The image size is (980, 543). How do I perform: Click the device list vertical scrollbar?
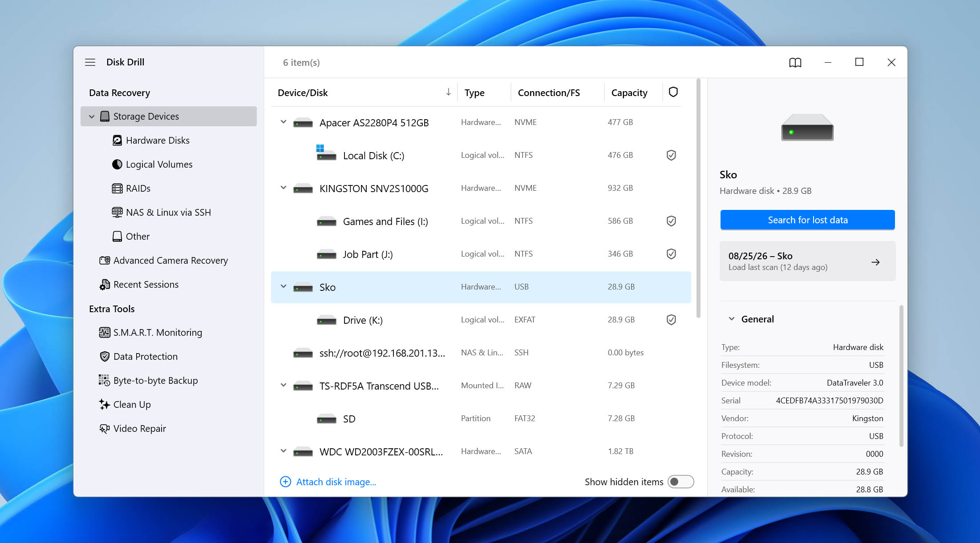(698, 198)
